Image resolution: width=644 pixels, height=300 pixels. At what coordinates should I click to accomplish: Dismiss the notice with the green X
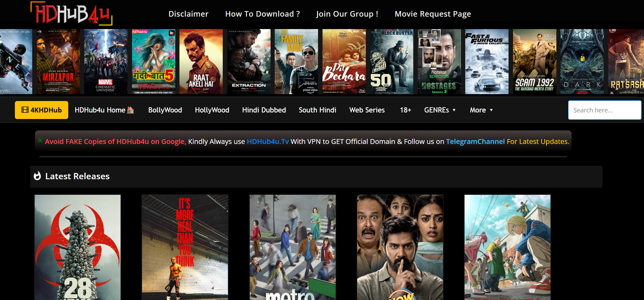click(40, 140)
